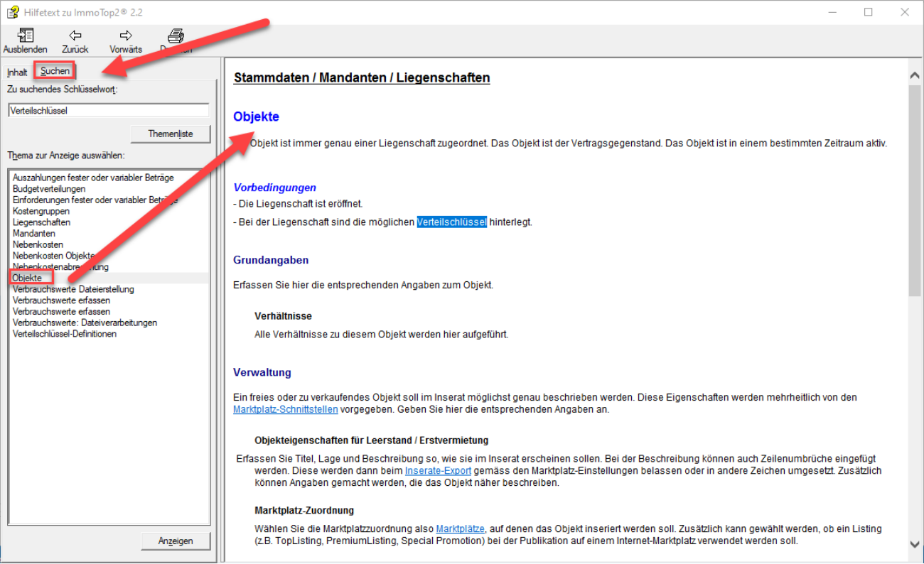Select topic Auszahlungen fester oder variabler Beträge

tap(93, 178)
